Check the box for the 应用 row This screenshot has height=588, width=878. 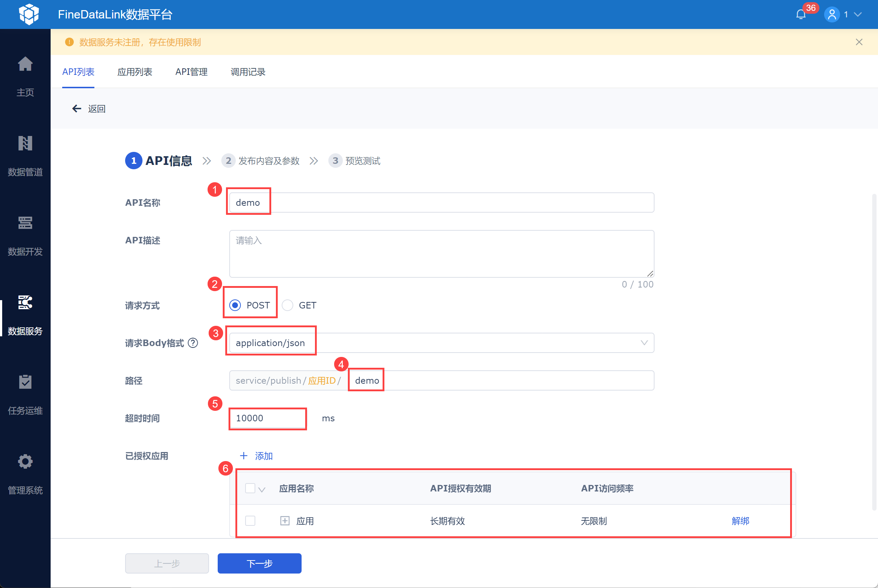250,520
